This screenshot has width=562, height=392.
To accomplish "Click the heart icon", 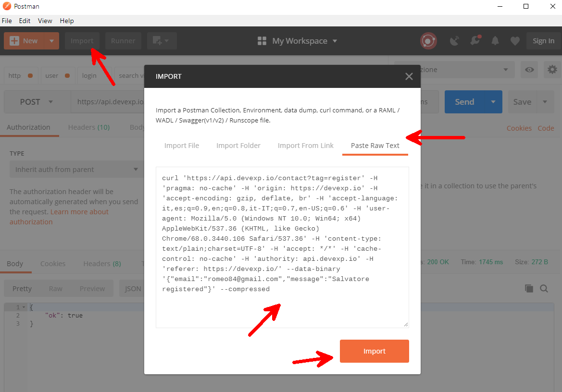I will click(515, 41).
